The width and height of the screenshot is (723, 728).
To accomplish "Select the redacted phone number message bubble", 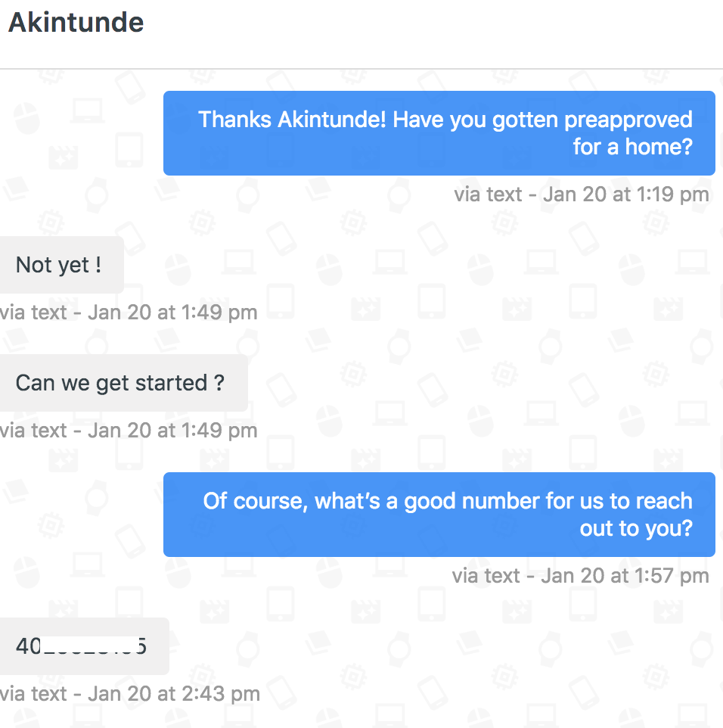I will 82,646.
